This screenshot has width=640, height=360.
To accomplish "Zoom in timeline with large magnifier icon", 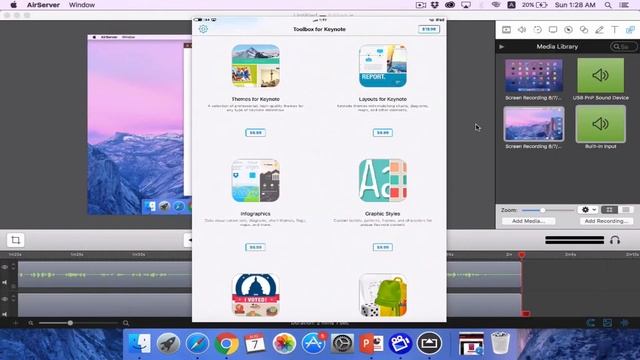I will 126,323.
